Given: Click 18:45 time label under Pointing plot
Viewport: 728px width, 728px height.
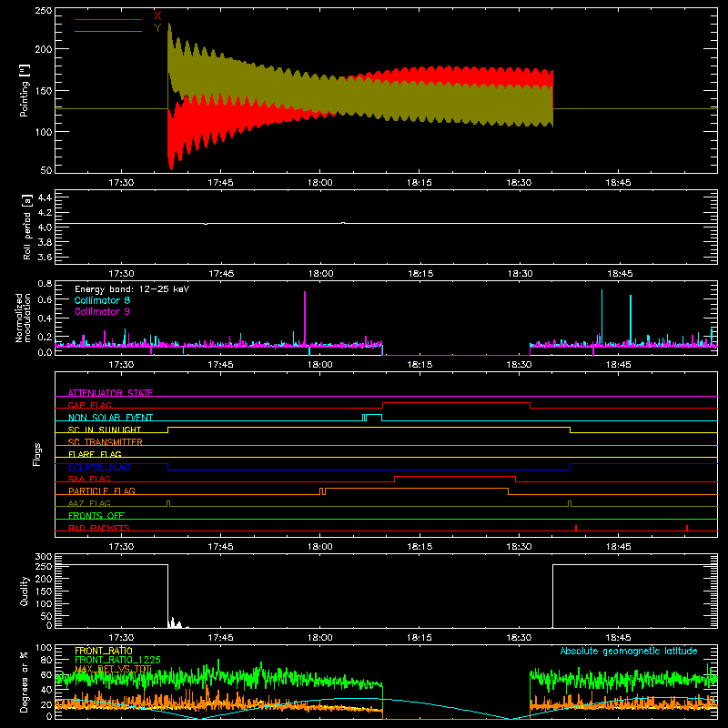Looking at the screenshot, I should pyautogui.click(x=618, y=183).
